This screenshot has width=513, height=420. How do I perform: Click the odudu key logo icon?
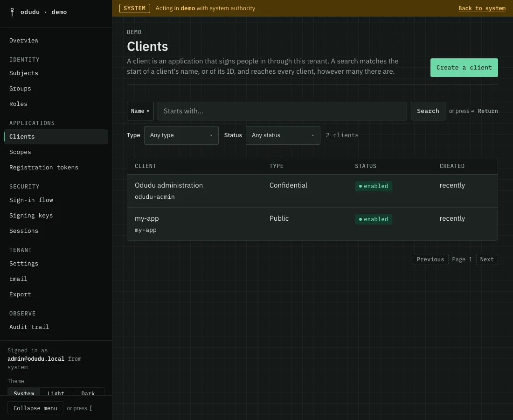click(12, 12)
